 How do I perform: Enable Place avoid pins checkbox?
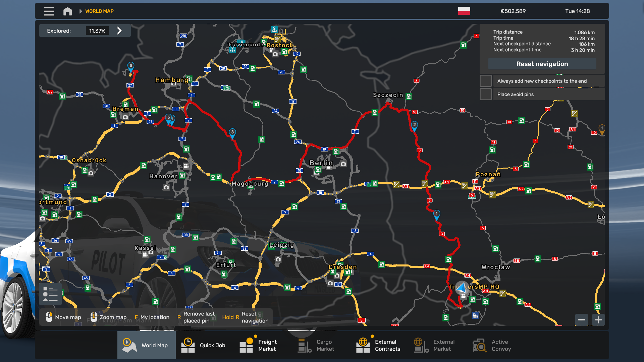(486, 94)
